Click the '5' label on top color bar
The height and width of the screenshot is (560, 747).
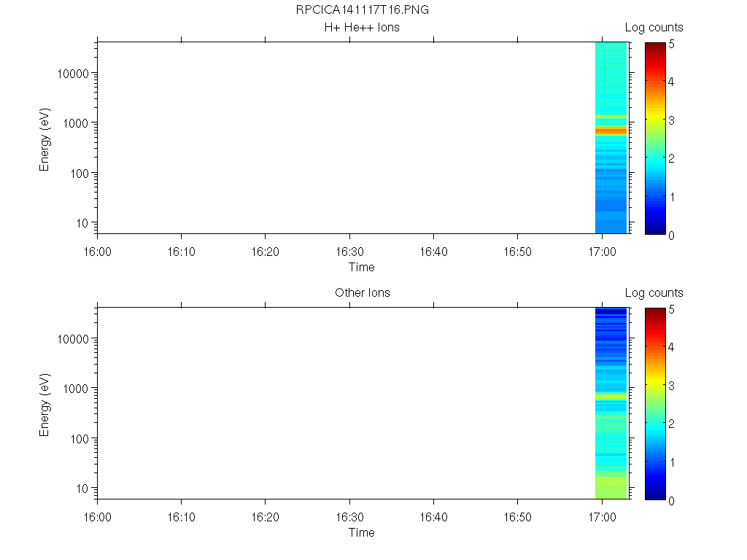click(x=671, y=44)
